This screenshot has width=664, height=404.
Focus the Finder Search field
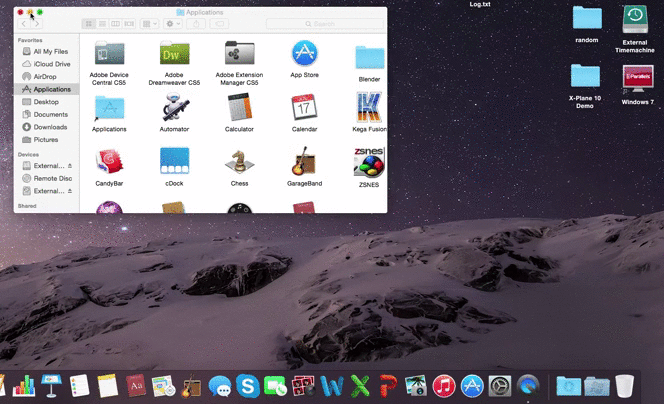pos(325,24)
